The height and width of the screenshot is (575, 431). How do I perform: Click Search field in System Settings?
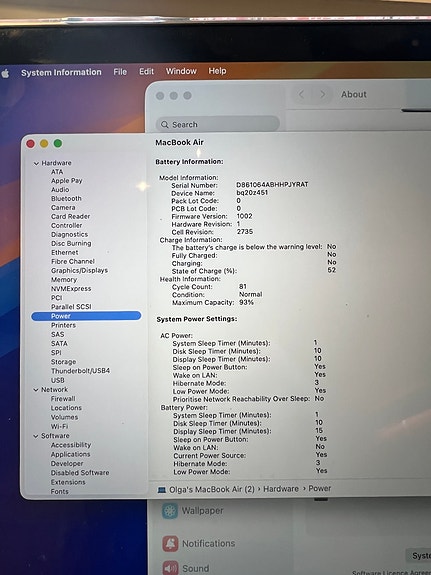218,124
